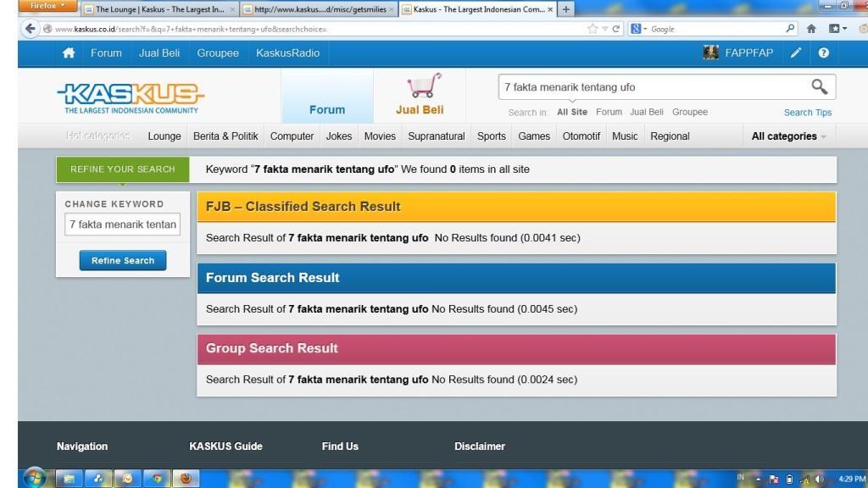Click the reload page icon
The image size is (868, 488).
pos(615,29)
